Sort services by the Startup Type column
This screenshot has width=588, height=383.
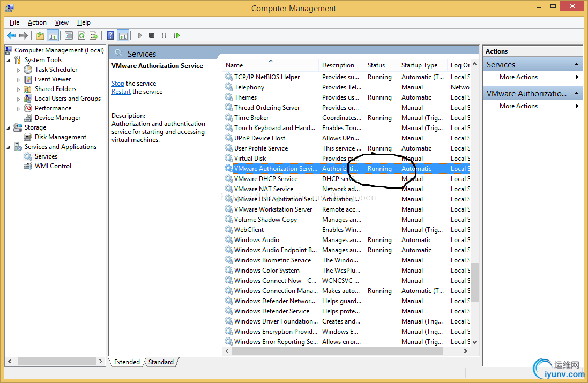point(419,65)
